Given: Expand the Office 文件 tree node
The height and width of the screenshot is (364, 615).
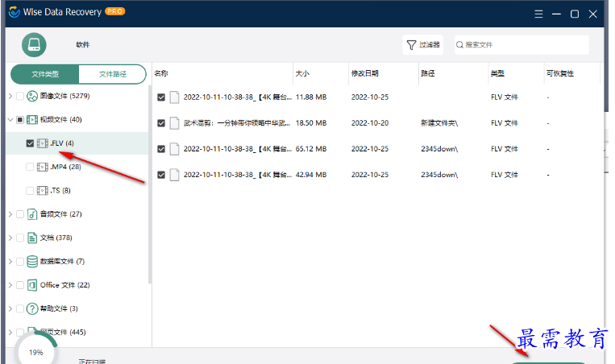Looking at the screenshot, I should click(10, 285).
